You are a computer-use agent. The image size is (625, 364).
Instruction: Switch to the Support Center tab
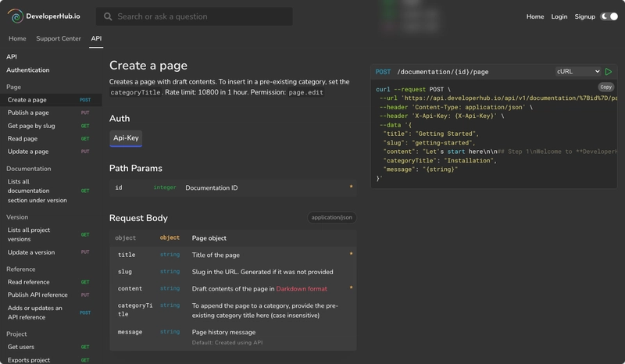coord(59,38)
